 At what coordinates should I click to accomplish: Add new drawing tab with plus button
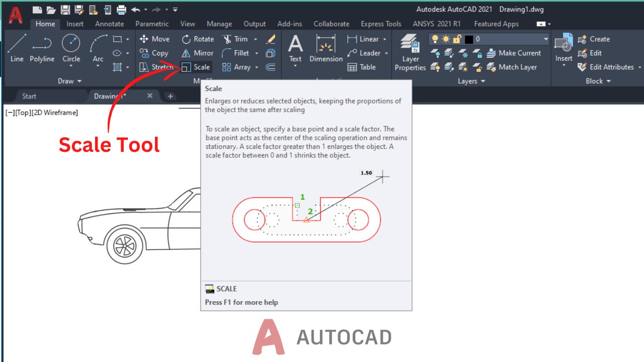tap(171, 96)
